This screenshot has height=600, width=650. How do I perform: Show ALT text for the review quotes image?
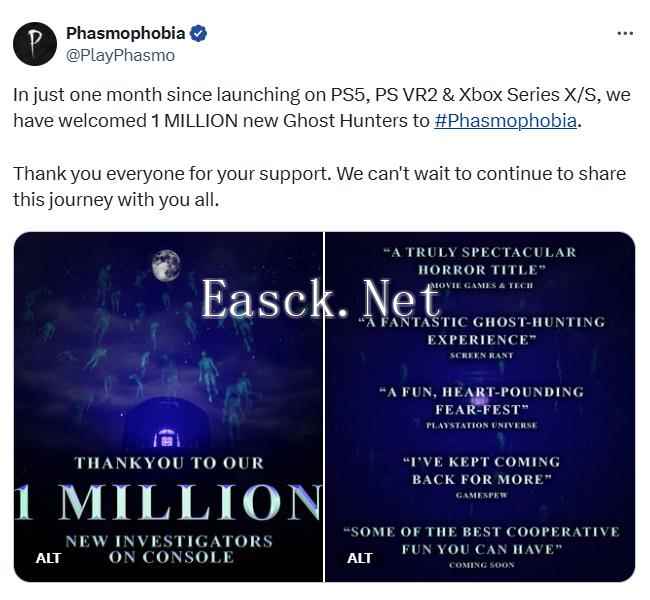[360, 558]
